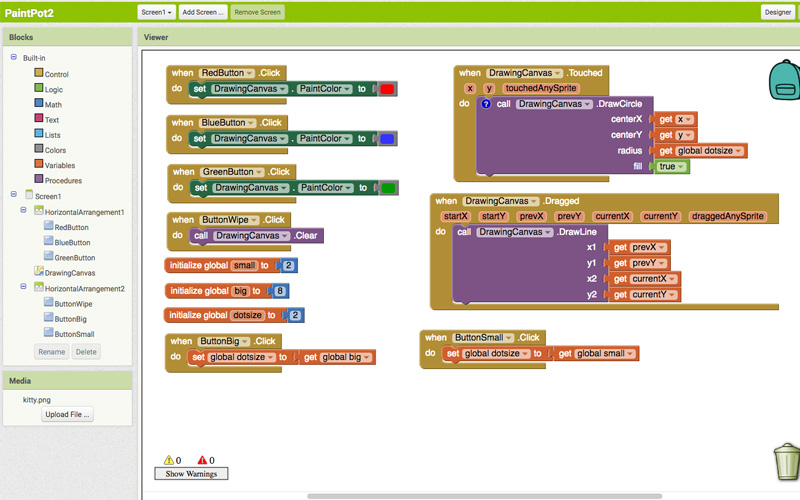Click the Add Screen button
Screen dimensions: 800x500
[x=203, y=12]
